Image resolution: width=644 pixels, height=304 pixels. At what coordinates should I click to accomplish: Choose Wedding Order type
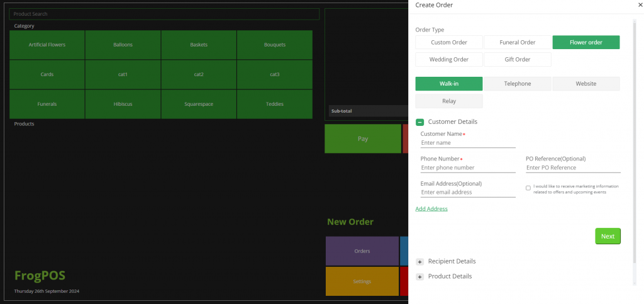click(x=449, y=59)
